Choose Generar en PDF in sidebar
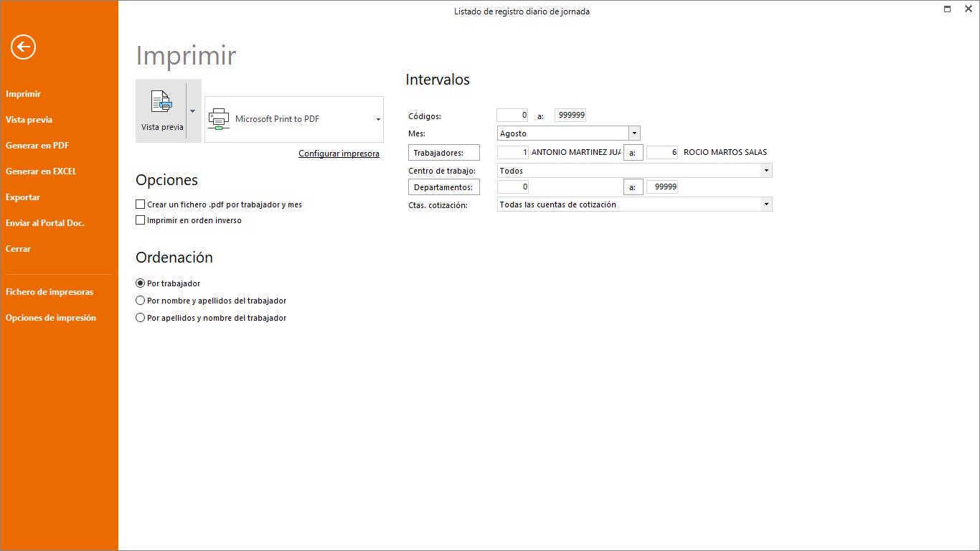This screenshot has height=551, width=980. pos(37,146)
